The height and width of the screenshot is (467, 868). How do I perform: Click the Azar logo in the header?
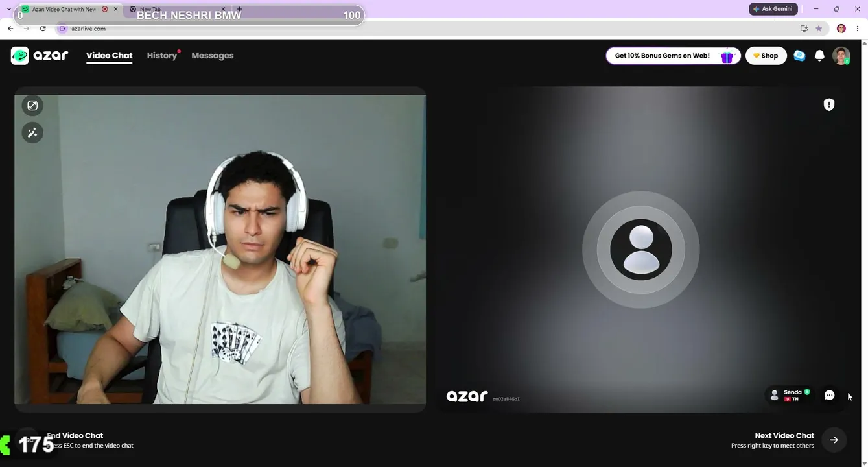[x=40, y=56]
